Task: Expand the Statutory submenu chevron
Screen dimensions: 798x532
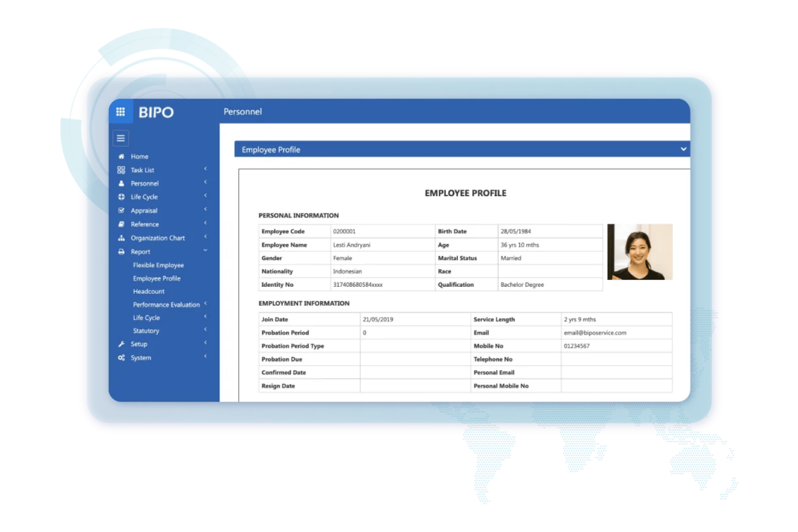Action: click(205, 329)
